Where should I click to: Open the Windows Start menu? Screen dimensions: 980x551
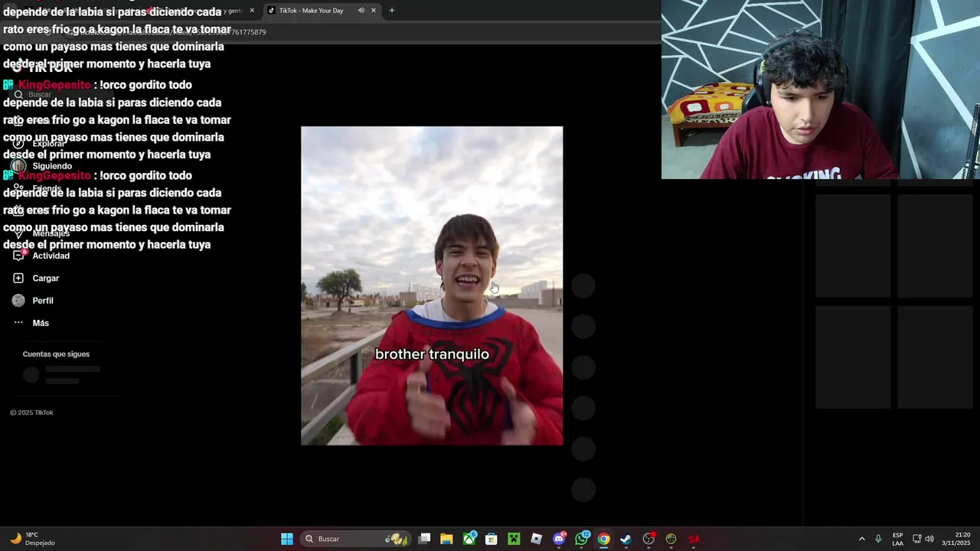[x=286, y=539]
